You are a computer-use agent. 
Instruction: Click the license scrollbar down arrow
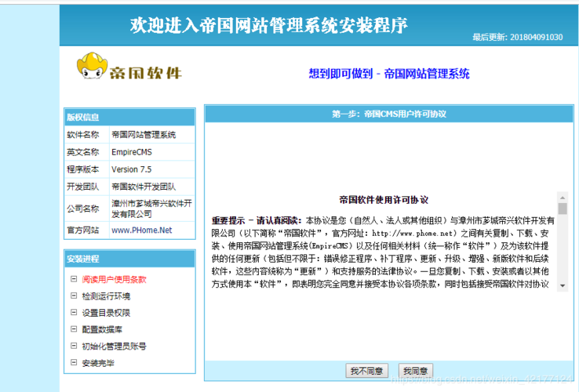(563, 285)
